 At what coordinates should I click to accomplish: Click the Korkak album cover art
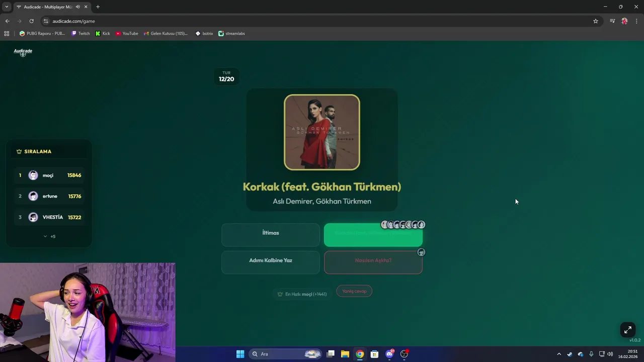coord(322,132)
